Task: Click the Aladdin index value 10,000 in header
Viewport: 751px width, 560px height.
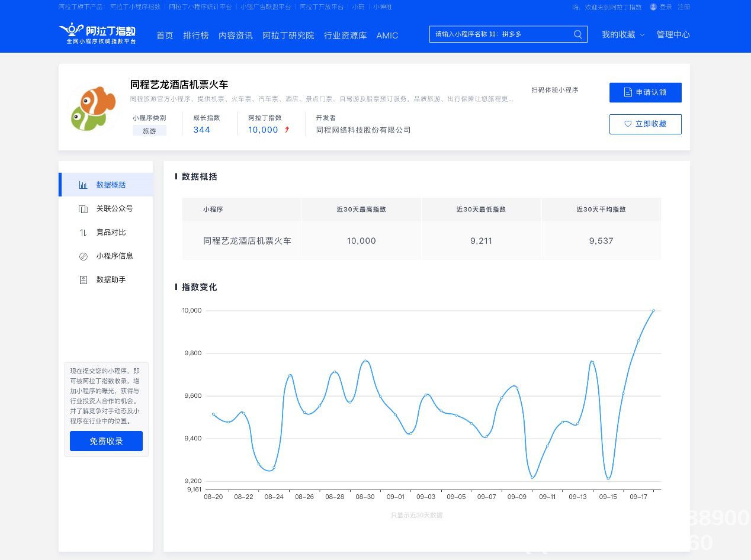Action: pyautogui.click(x=263, y=130)
